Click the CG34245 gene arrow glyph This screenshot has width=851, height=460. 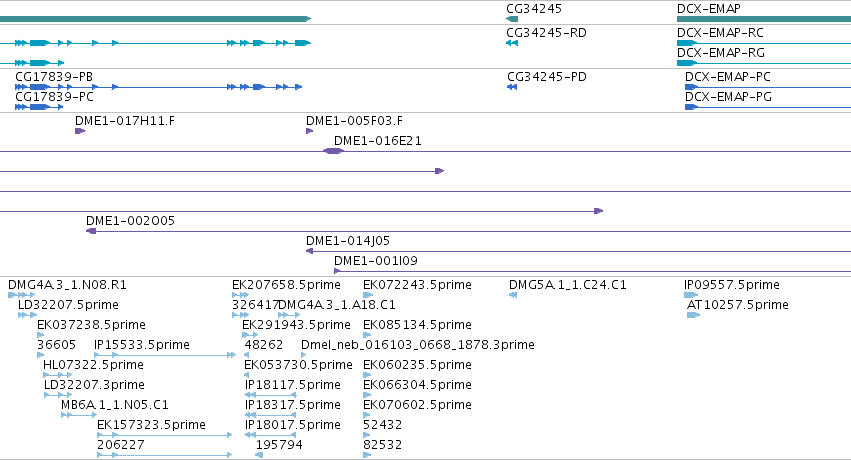512,19
